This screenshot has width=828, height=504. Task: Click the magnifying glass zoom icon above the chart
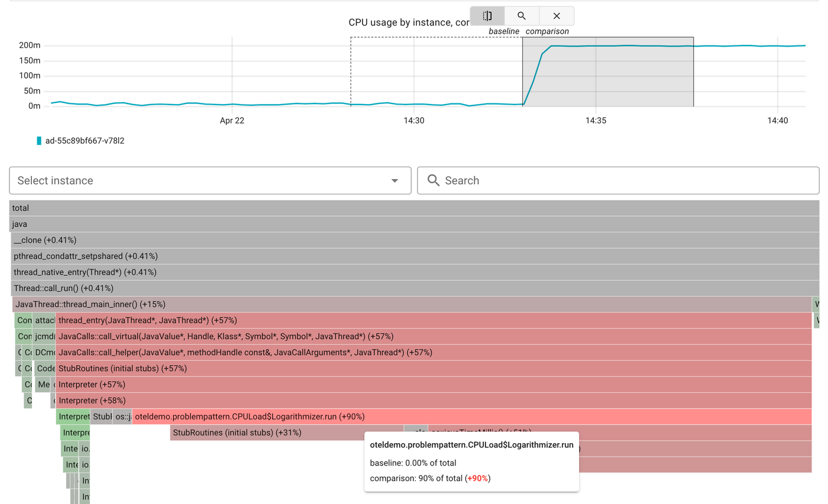coord(522,16)
